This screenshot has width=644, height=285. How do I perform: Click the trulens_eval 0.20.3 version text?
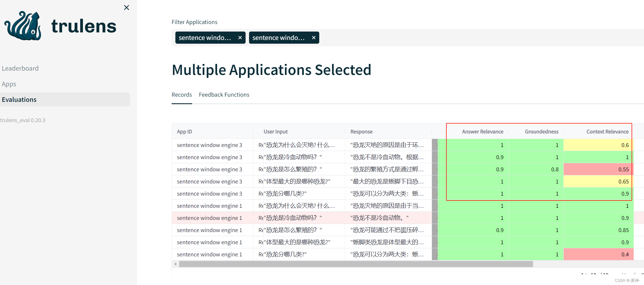[x=23, y=120]
